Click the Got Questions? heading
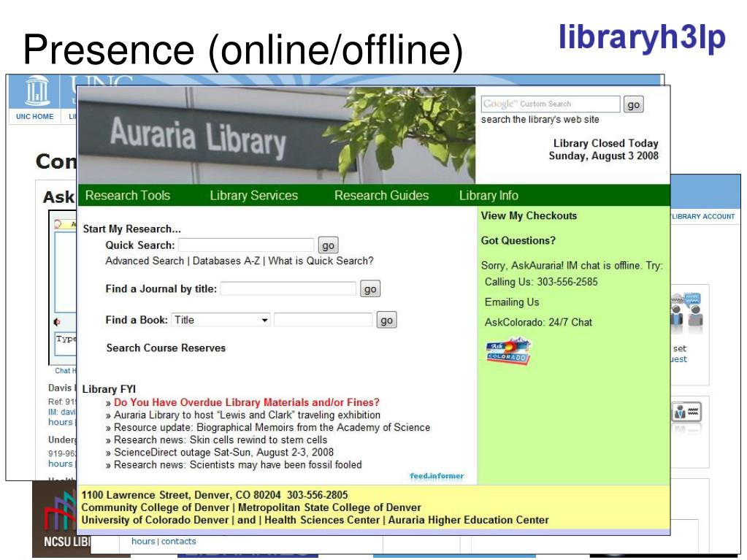Image resolution: width=747 pixels, height=560 pixels. coord(518,240)
